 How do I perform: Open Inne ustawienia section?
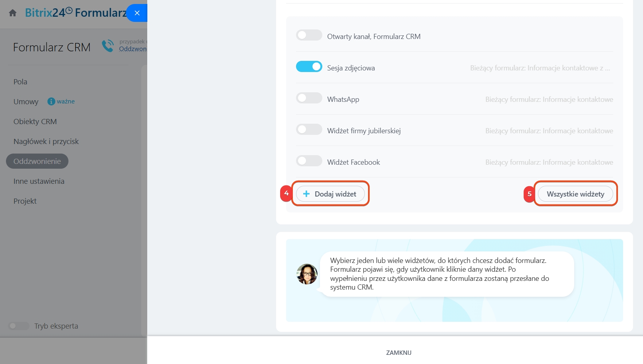(39, 181)
